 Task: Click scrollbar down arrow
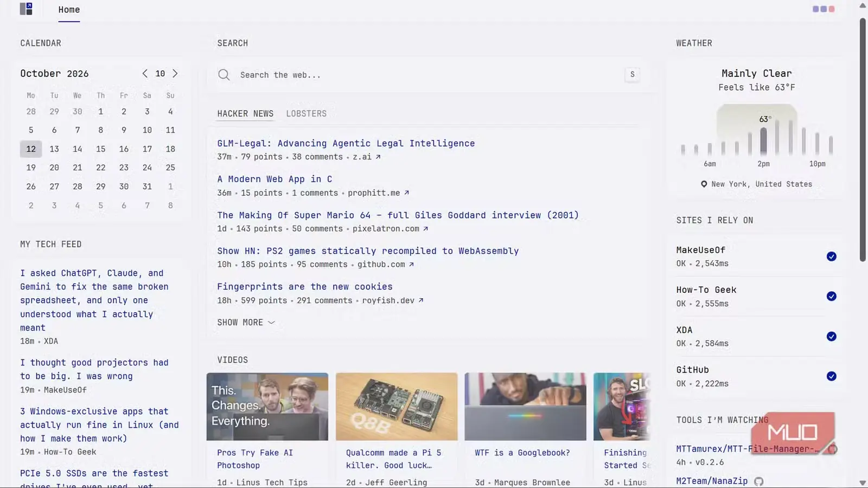(x=863, y=483)
